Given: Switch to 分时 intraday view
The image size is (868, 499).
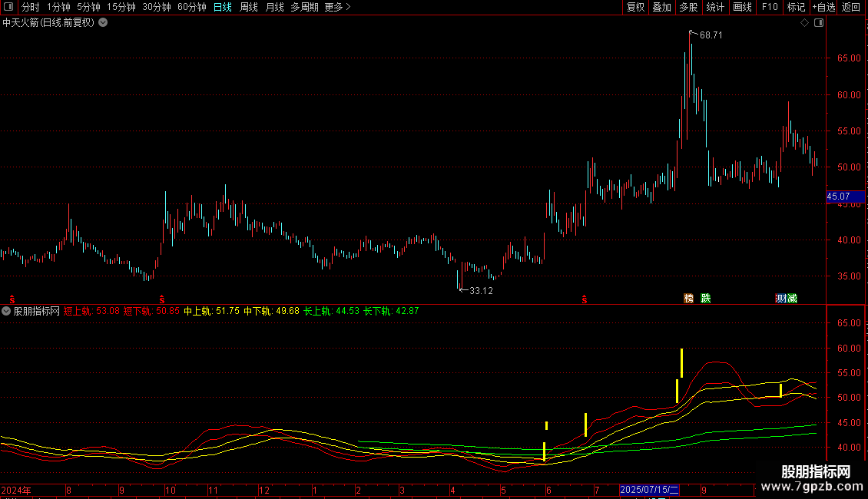Looking at the screenshot, I should click(x=31, y=7).
